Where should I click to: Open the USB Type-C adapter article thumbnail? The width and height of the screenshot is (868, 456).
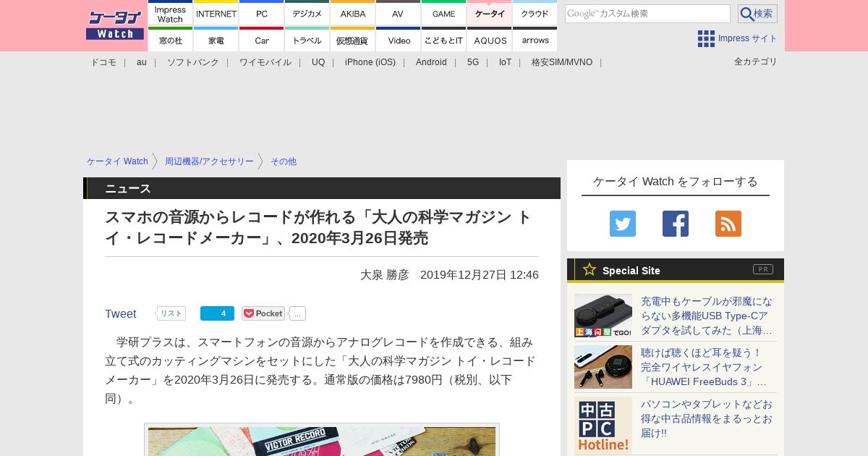[603, 316]
